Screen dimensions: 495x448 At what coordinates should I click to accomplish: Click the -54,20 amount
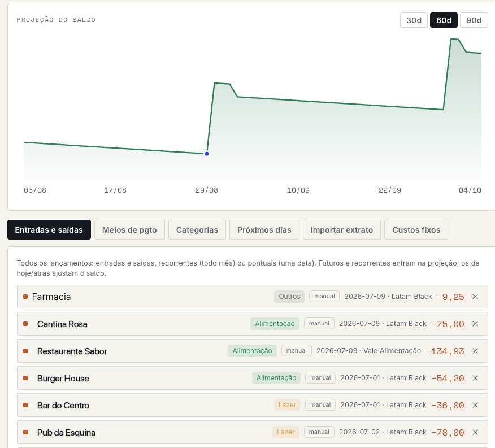point(448,379)
